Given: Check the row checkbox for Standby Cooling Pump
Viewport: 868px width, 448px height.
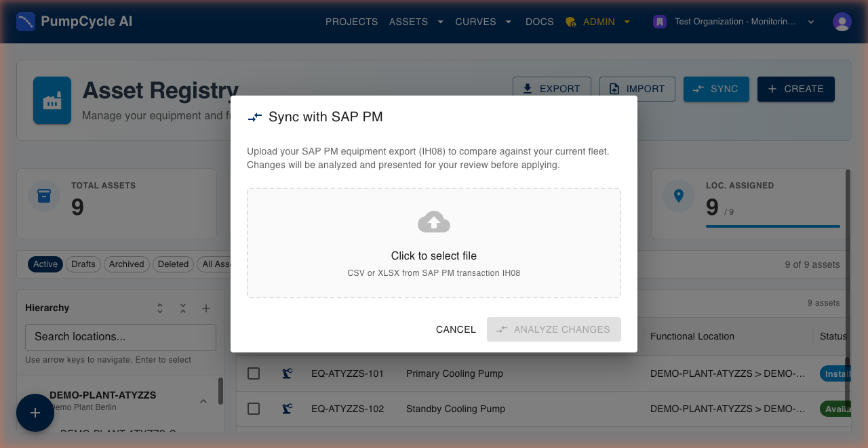Looking at the screenshot, I should [x=254, y=409].
